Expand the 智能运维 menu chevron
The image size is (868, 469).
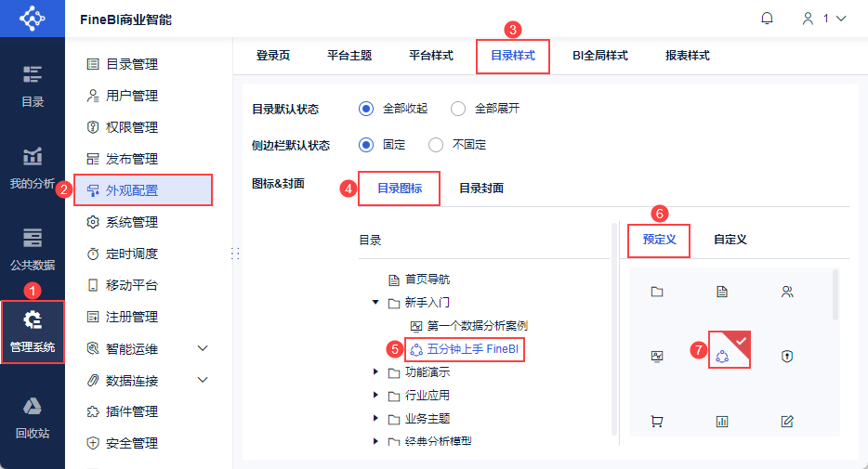point(204,348)
